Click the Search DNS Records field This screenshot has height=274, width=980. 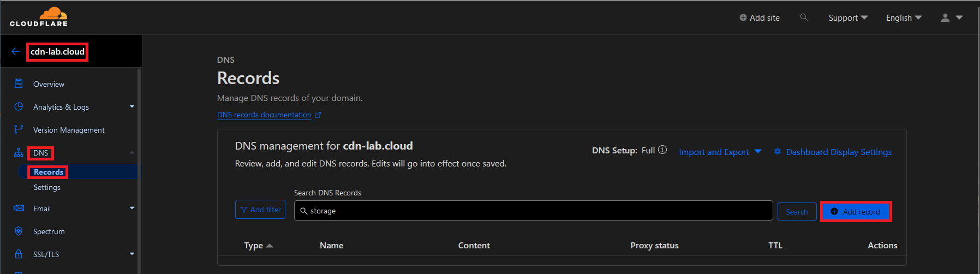coord(533,211)
